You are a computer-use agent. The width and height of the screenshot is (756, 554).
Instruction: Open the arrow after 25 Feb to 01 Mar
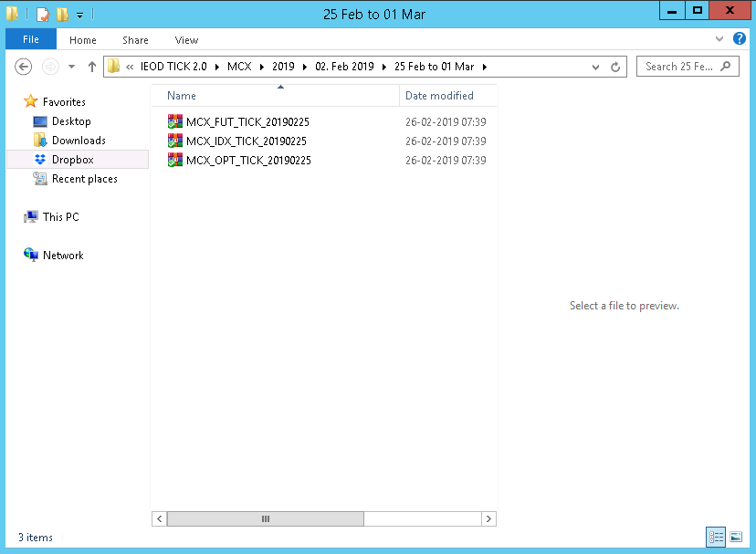[485, 67]
